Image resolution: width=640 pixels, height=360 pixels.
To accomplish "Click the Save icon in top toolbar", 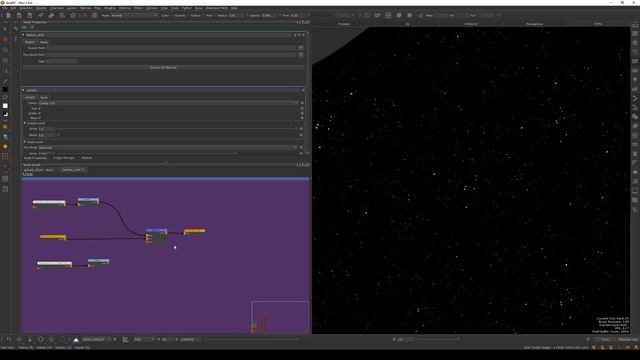I will (x=30, y=16).
